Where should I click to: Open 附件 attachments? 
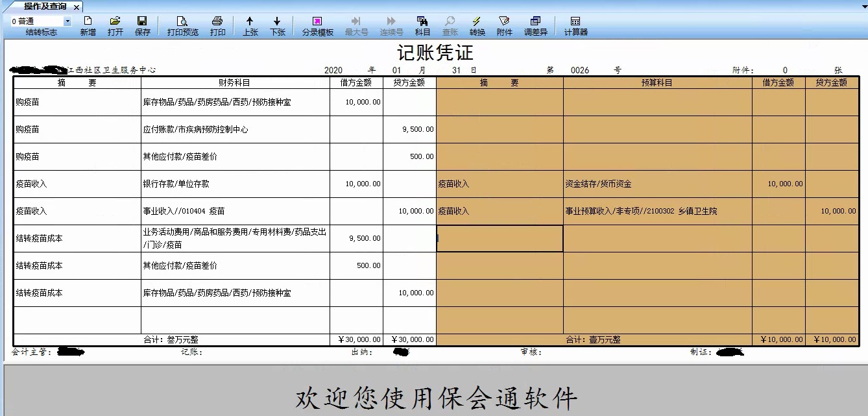click(x=504, y=26)
